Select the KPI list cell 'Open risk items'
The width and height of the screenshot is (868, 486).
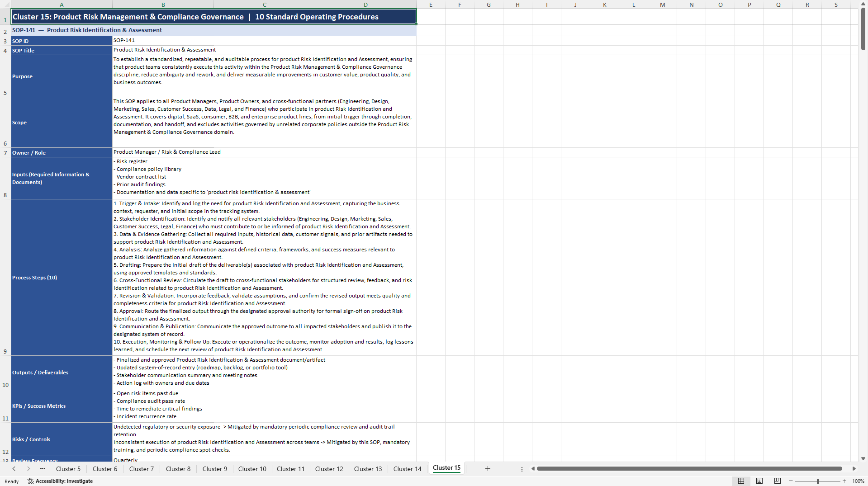(264, 406)
